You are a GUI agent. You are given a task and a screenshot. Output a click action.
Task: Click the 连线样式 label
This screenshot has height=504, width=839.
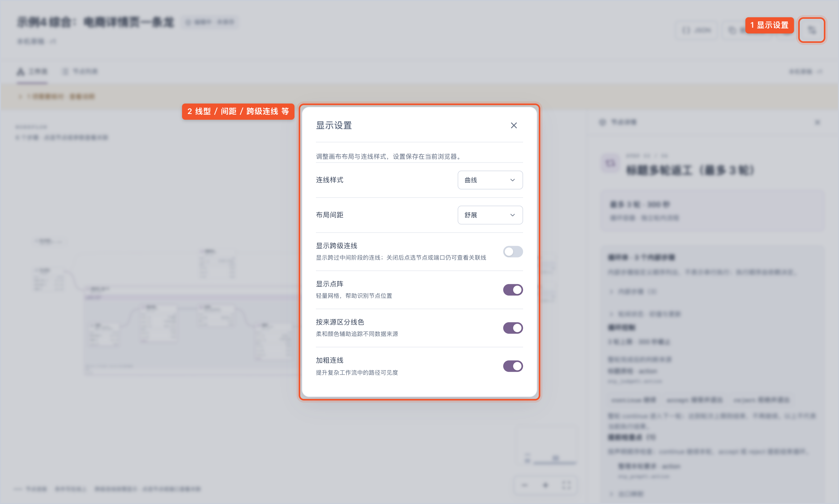(x=330, y=180)
